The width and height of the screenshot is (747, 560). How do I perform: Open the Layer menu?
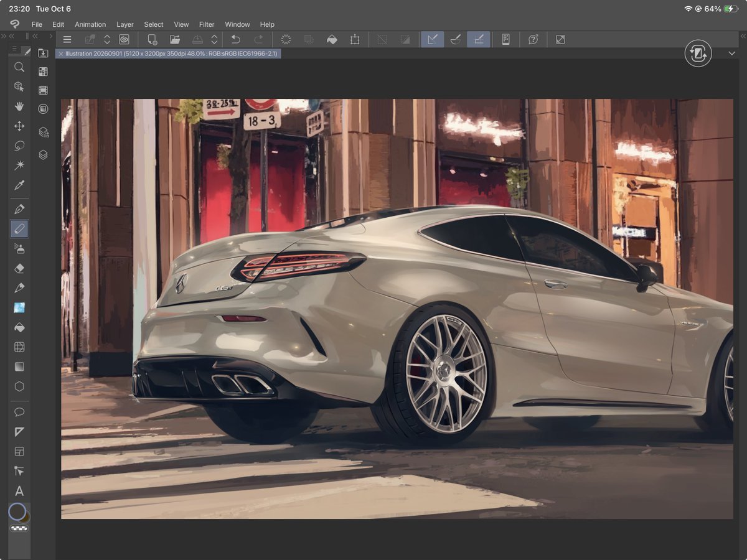(125, 24)
